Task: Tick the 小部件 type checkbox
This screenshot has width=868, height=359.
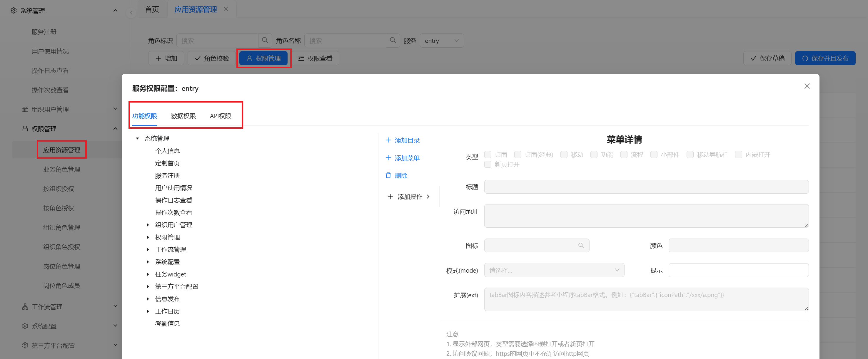Action: click(x=654, y=155)
